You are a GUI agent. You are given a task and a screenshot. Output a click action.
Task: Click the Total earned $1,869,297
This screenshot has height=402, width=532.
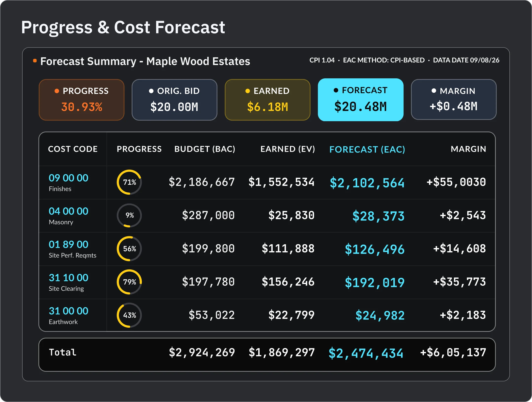click(282, 352)
